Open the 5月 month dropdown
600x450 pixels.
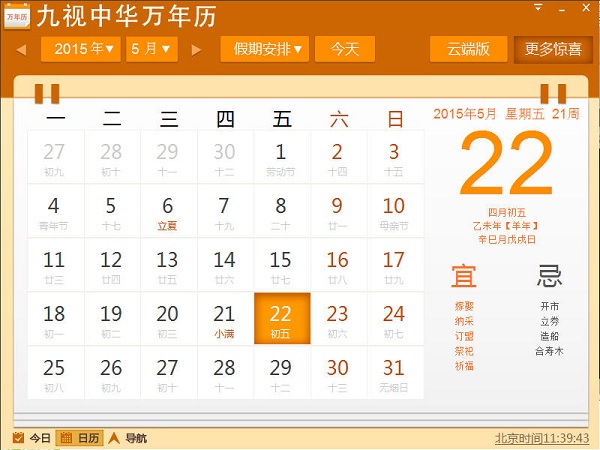click(x=152, y=49)
